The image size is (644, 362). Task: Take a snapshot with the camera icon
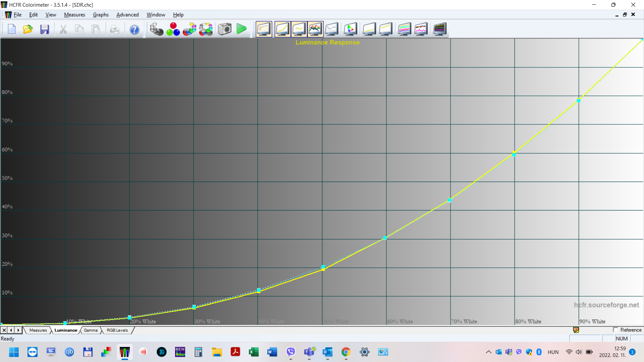pos(225,29)
